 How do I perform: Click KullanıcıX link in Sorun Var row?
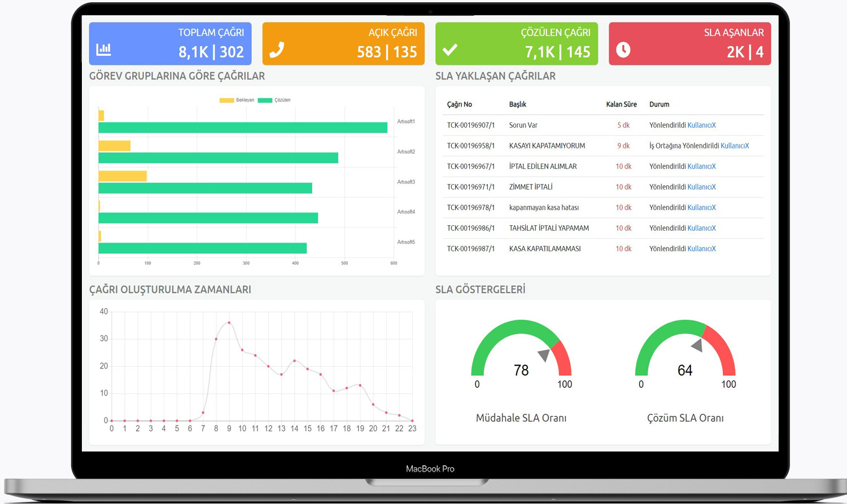point(701,125)
